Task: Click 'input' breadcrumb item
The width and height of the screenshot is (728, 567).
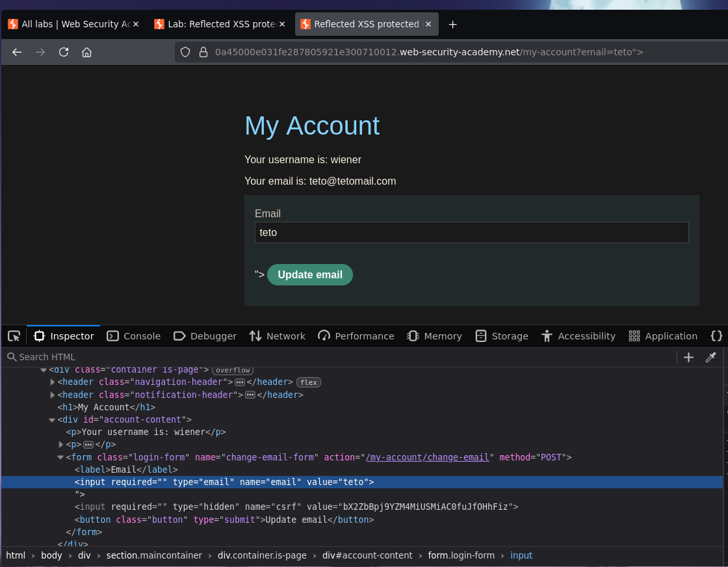Action: pos(521,555)
